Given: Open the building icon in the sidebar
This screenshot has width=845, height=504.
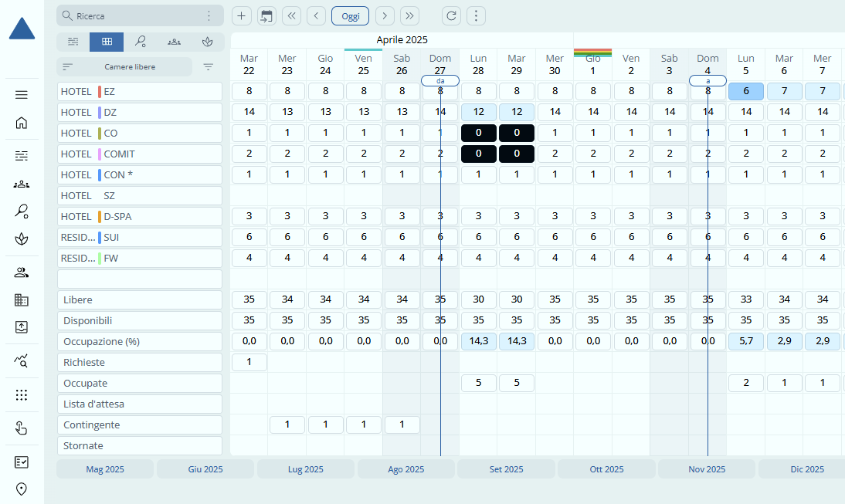Looking at the screenshot, I should tap(22, 299).
